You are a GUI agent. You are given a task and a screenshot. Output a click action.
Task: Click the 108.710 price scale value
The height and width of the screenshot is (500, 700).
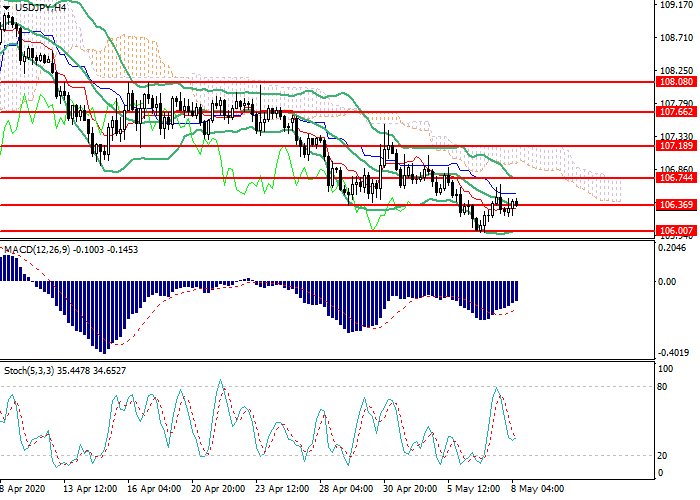[676, 38]
